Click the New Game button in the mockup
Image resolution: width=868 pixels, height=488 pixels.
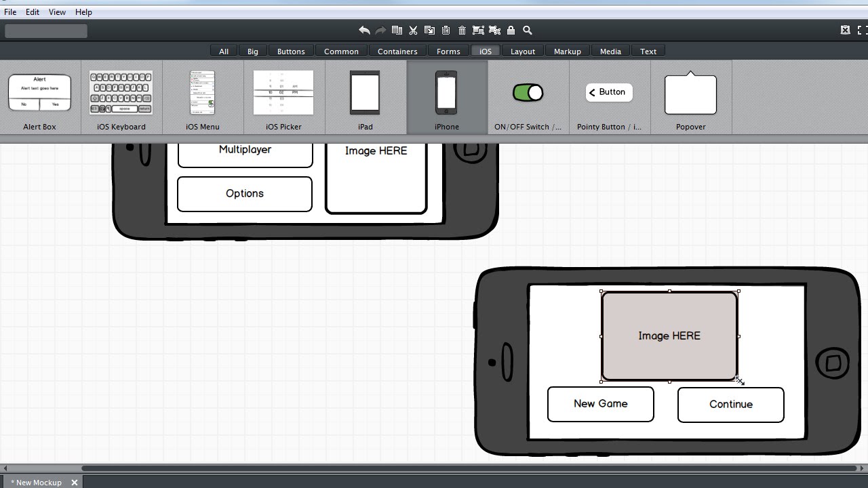[600, 404]
